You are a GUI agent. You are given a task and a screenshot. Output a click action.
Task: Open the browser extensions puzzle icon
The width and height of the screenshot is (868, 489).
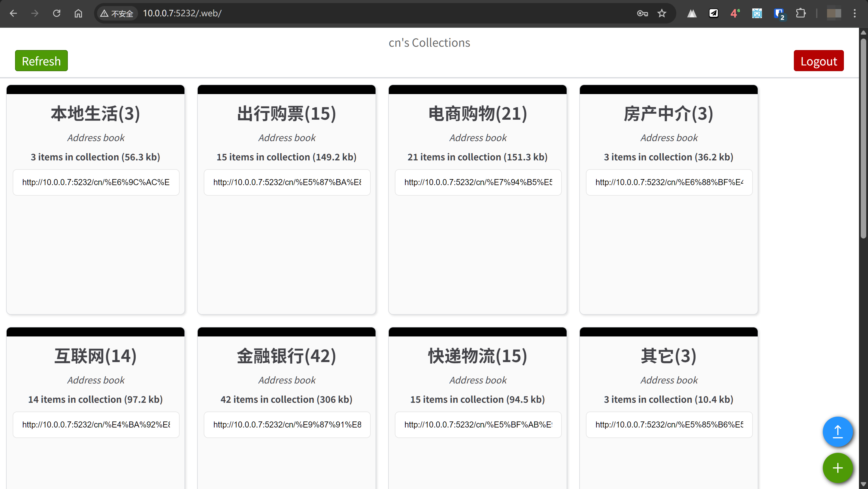(800, 13)
